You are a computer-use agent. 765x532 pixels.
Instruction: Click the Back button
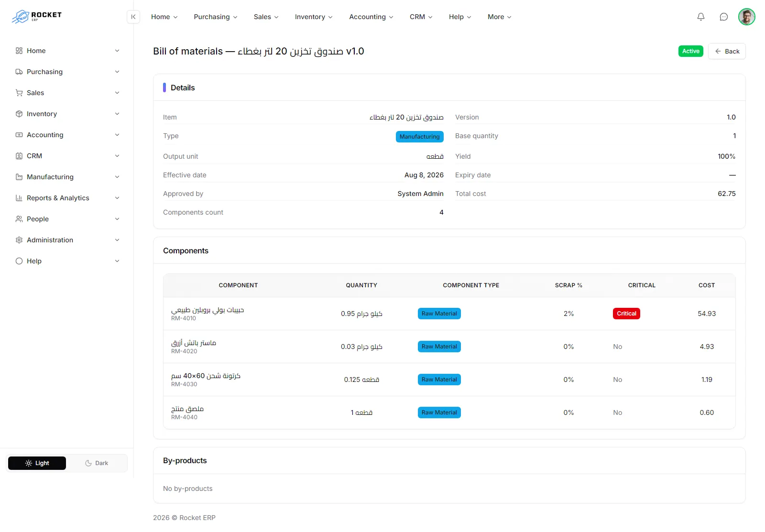pos(727,51)
